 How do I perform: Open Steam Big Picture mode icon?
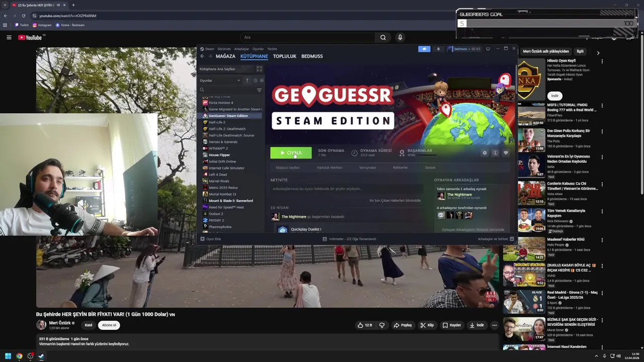pyautogui.click(x=488, y=49)
